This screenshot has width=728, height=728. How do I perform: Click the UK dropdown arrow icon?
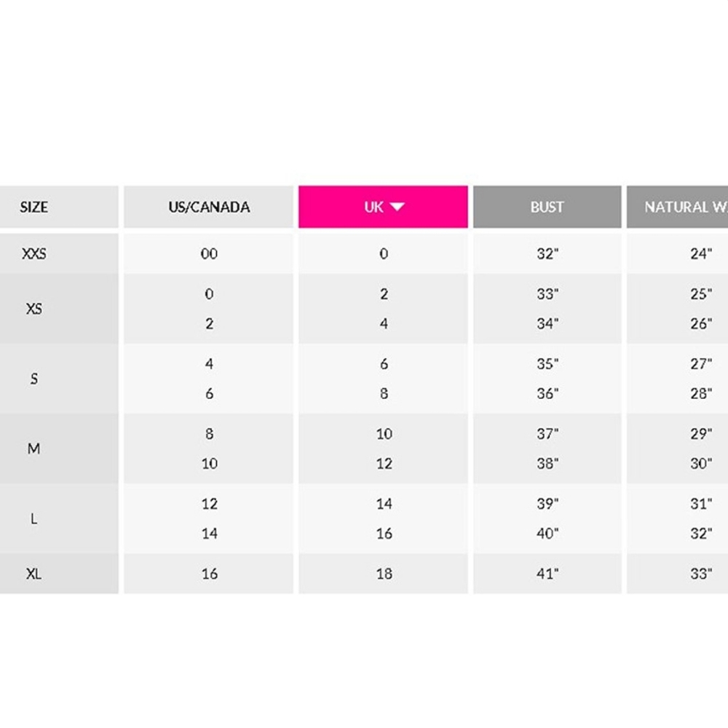(x=397, y=207)
